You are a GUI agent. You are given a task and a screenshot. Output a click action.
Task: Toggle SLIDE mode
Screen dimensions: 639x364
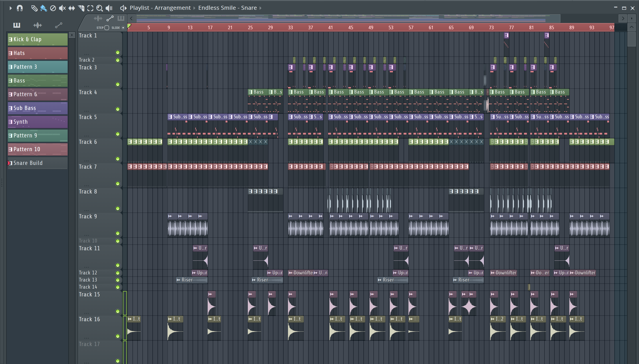click(x=123, y=28)
